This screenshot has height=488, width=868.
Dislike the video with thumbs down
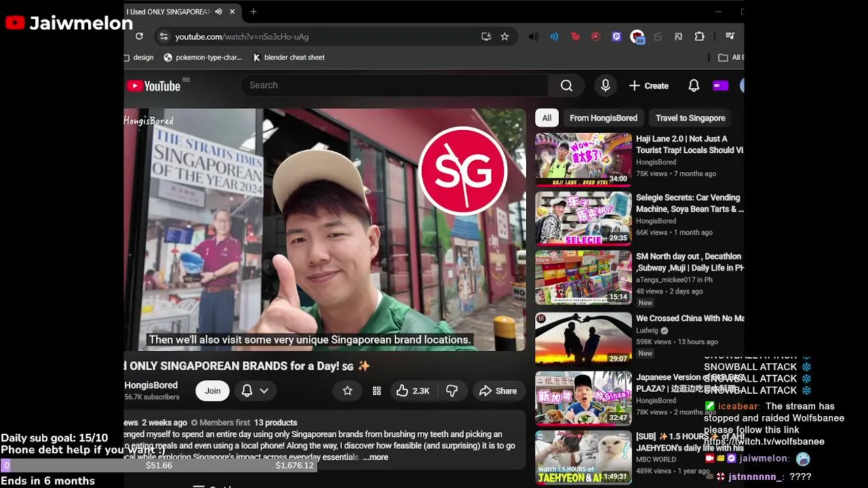click(x=452, y=391)
